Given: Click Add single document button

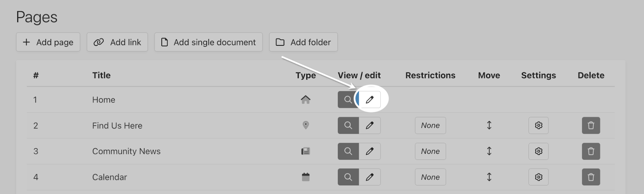Looking at the screenshot, I should [x=208, y=42].
